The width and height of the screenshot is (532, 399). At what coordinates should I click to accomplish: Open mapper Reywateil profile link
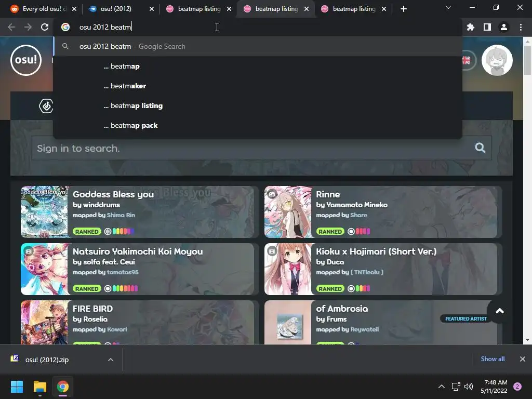tap(365, 329)
